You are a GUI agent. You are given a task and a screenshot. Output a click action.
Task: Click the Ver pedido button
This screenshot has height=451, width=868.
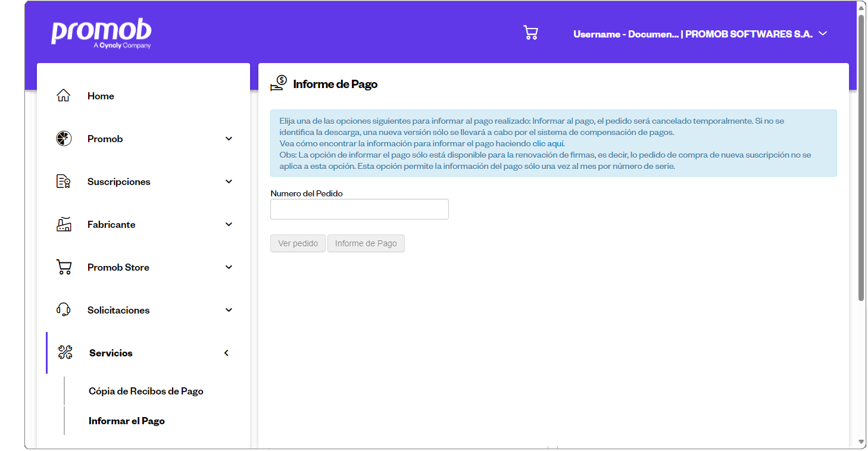point(298,243)
